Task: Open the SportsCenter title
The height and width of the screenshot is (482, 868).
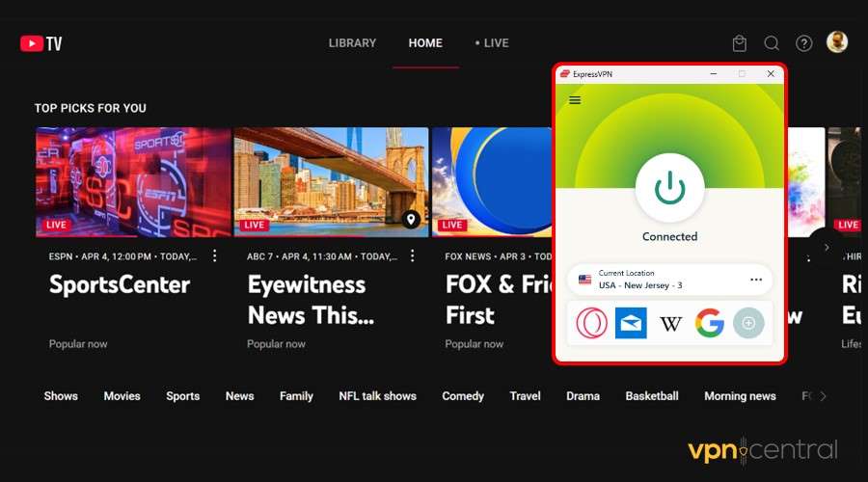Action: (x=120, y=284)
